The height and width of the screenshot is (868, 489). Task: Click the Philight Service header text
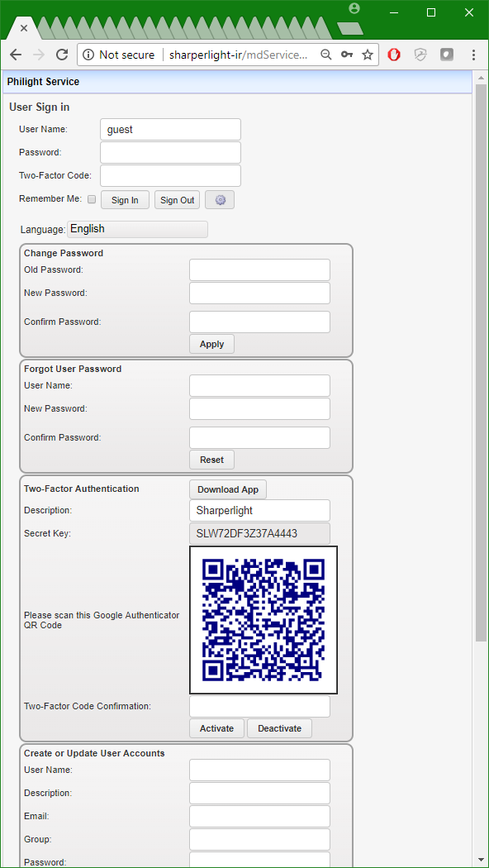(43, 82)
